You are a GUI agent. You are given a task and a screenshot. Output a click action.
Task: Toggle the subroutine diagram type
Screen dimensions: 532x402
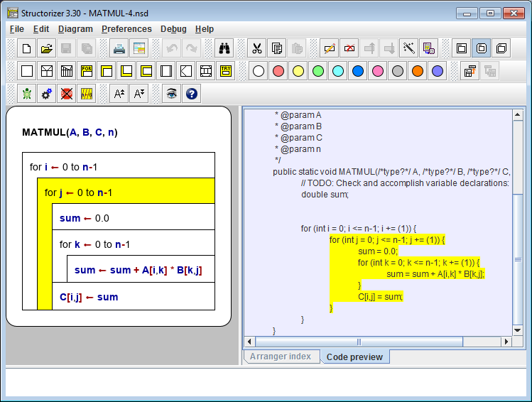482,48
